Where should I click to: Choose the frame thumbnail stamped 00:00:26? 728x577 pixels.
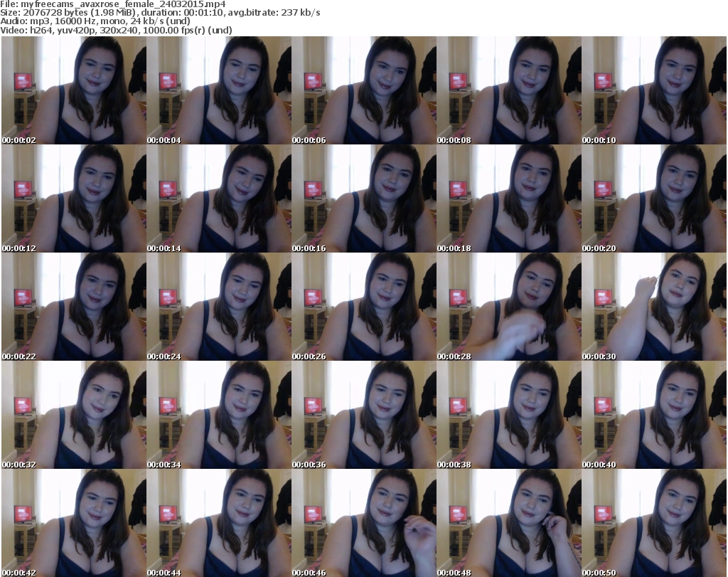(x=364, y=307)
